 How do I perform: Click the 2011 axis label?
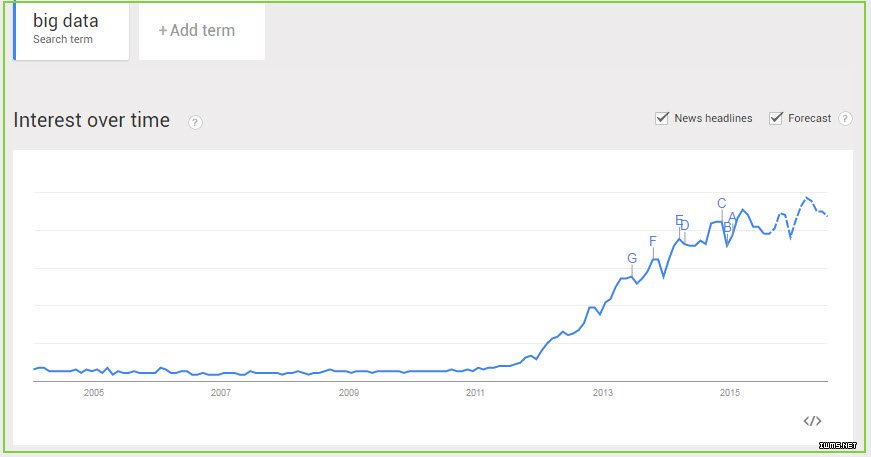click(x=475, y=393)
